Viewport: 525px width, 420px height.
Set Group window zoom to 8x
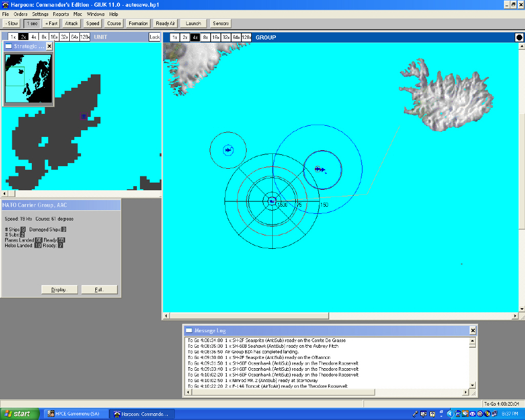[x=205, y=37]
